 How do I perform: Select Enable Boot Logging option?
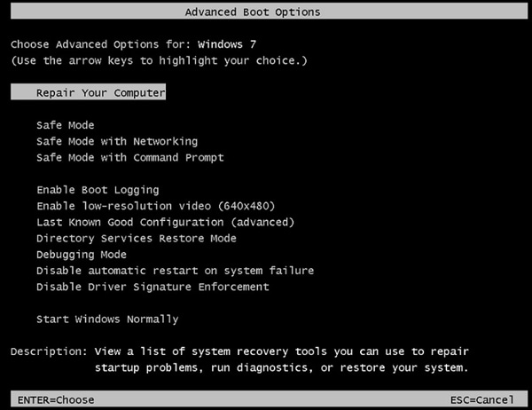tap(98, 190)
